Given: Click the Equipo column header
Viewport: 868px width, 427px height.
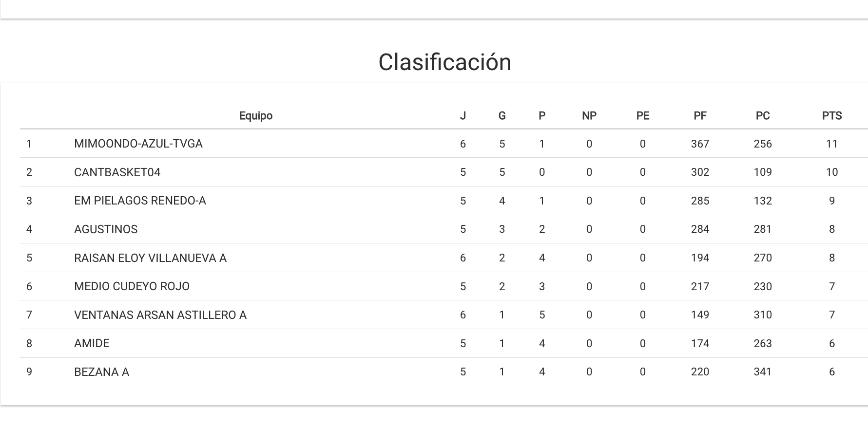Looking at the screenshot, I should [255, 116].
